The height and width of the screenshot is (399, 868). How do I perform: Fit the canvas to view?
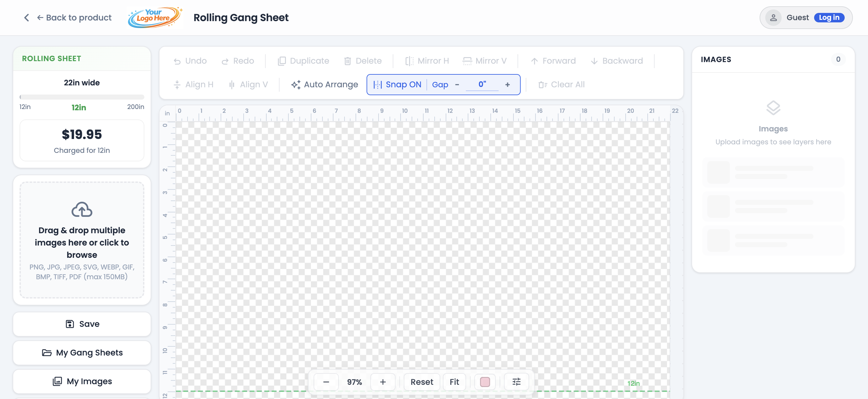pos(454,382)
